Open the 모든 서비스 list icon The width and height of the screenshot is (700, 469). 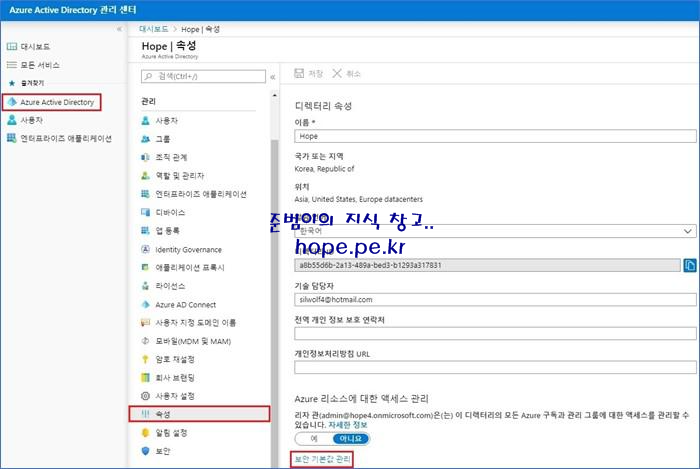tap(12, 65)
